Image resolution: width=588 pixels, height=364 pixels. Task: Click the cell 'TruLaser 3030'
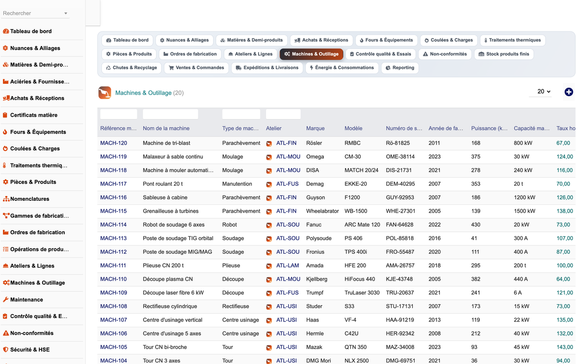tap(362, 293)
